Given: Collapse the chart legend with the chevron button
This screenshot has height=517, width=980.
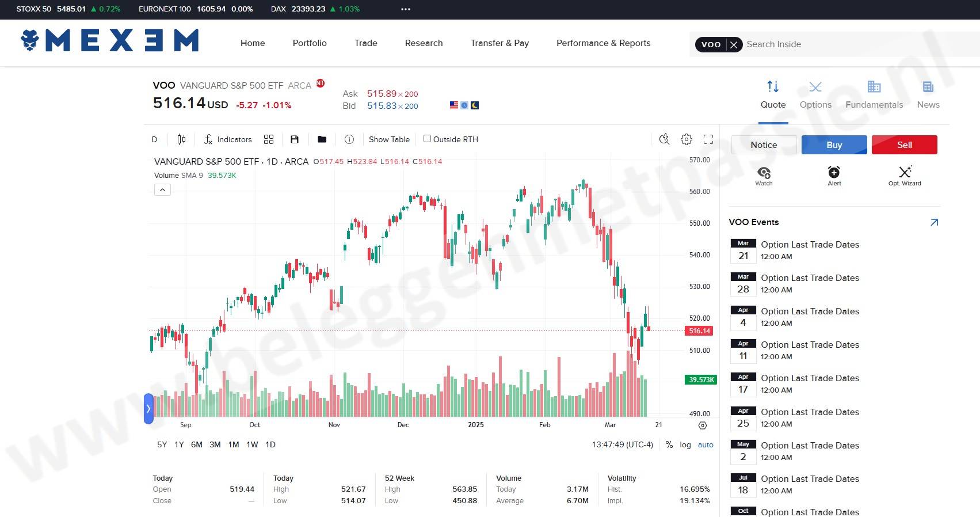Looking at the screenshot, I should pyautogui.click(x=162, y=190).
